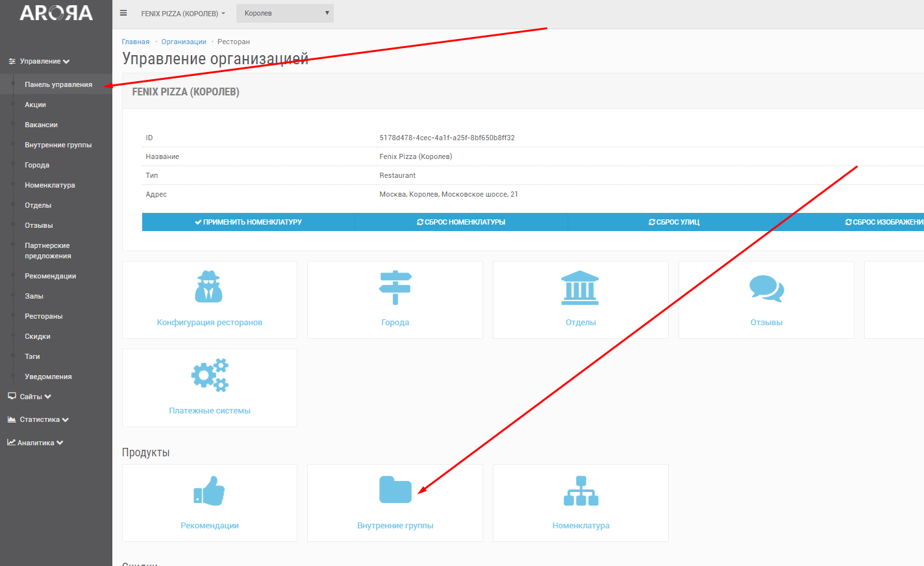Click the Restaurant type value
The height and width of the screenshot is (566, 924).
397,175
